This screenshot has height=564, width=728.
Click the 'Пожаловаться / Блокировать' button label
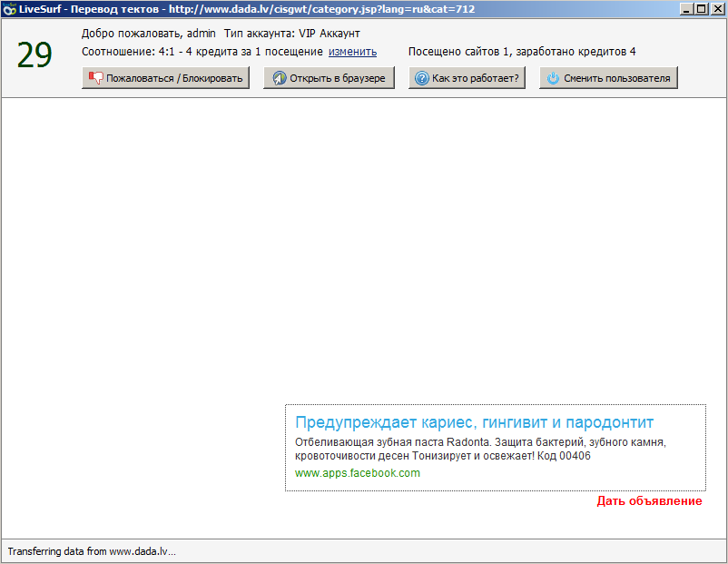pos(174,78)
